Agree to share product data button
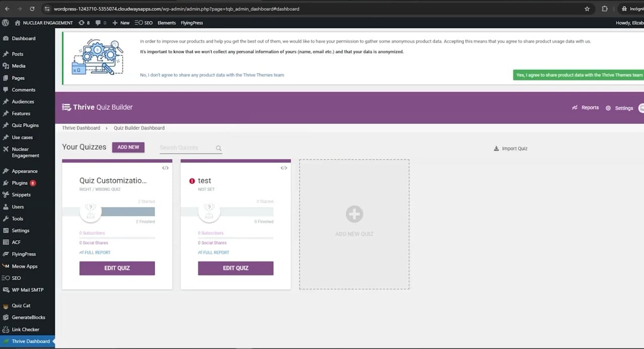Screen dimensions: 644x349 pyautogui.click(x=579, y=75)
